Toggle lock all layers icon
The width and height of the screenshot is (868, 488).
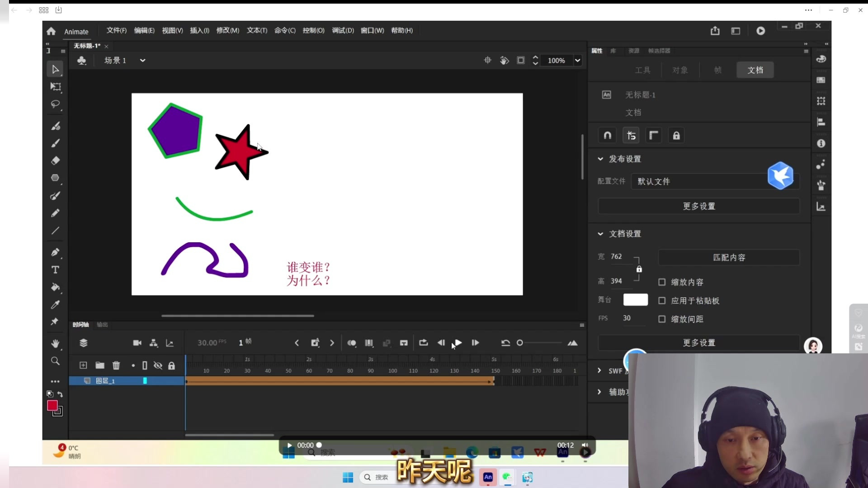(171, 366)
